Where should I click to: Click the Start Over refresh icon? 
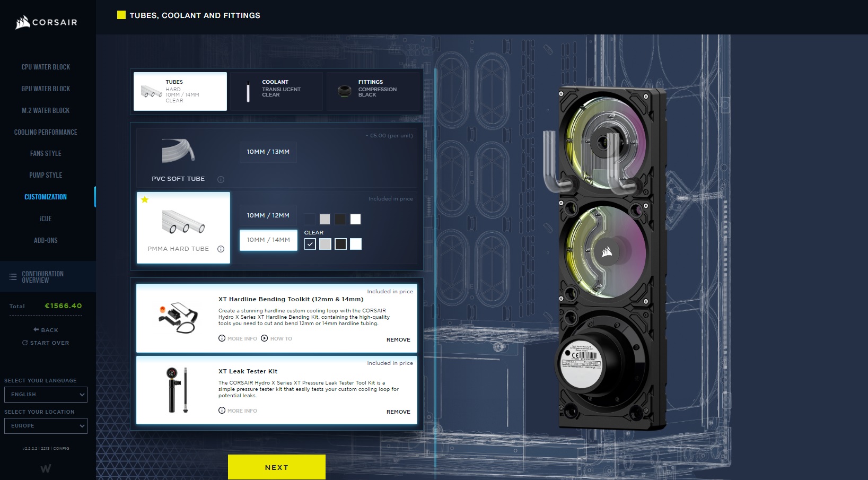point(25,343)
